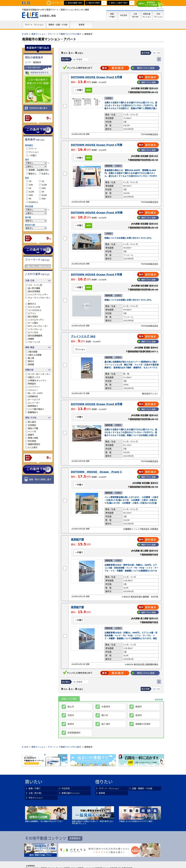Open 土地(売り地) header menu
This screenshot has height=868, width=186.
pyautogui.click(x=135, y=15)
